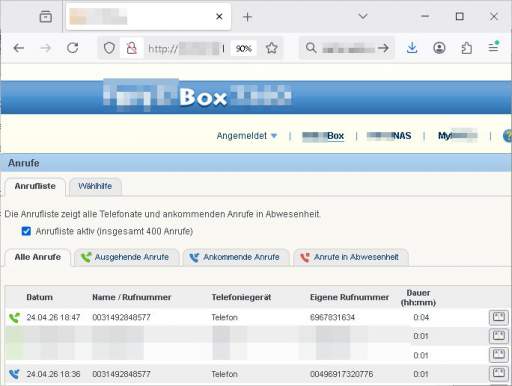Reload the current page
This screenshot has width=512, height=386.
72,48
